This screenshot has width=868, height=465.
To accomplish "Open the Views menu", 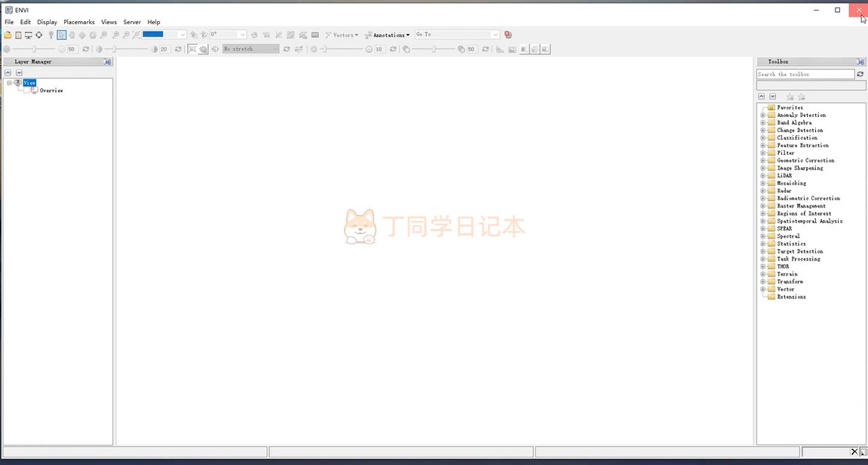I will [x=109, y=22].
